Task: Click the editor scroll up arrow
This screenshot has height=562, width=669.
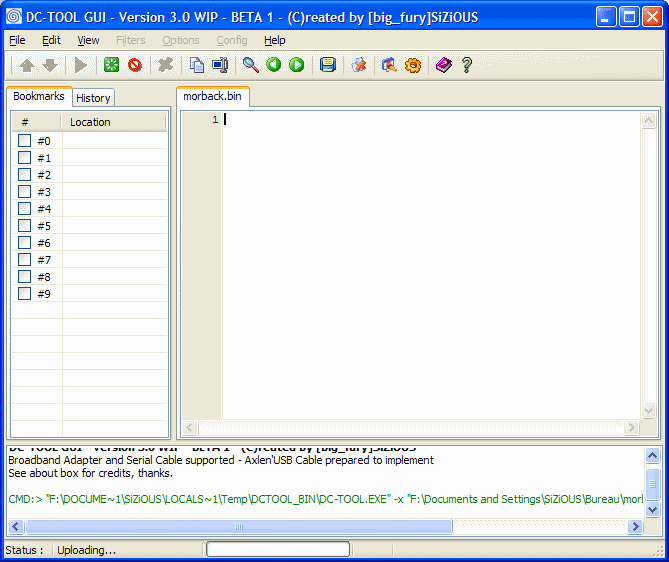Action: click(x=649, y=121)
